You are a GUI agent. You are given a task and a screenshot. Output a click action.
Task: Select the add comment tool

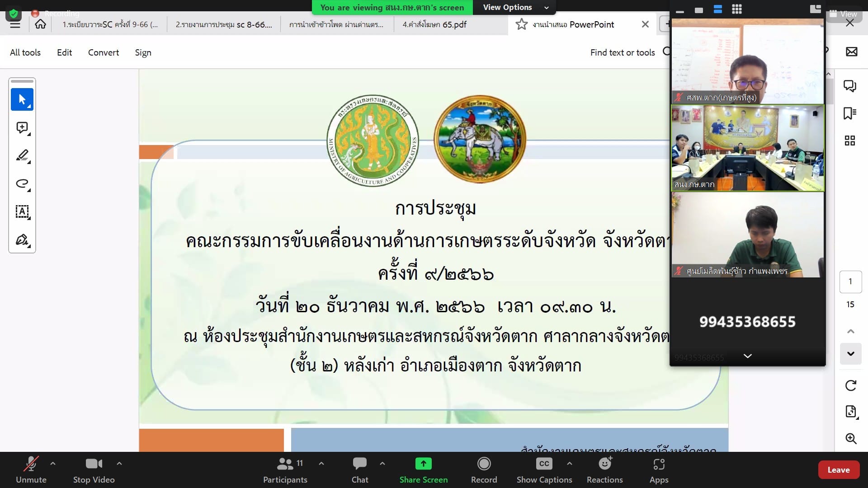pos(22,128)
